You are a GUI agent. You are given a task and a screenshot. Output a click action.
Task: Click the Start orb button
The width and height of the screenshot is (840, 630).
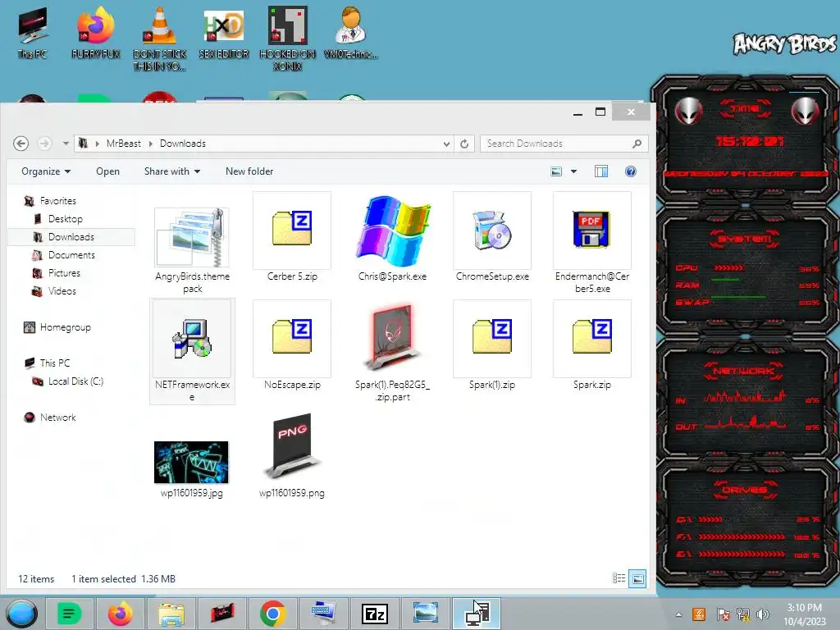click(x=22, y=614)
